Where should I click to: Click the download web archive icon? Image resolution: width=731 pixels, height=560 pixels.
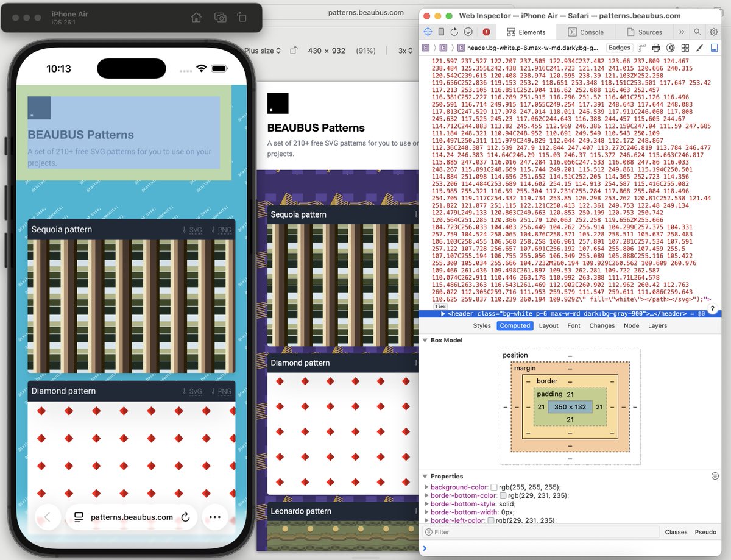tap(468, 32)
